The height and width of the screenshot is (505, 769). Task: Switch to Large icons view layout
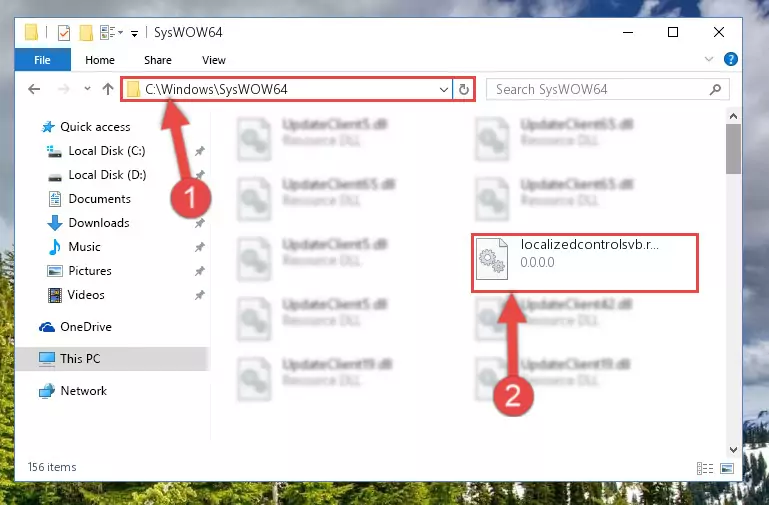coord(727,468)
